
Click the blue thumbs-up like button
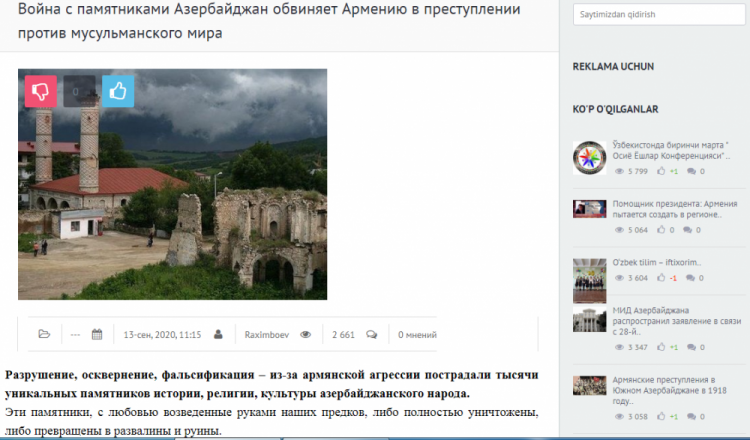118,91
